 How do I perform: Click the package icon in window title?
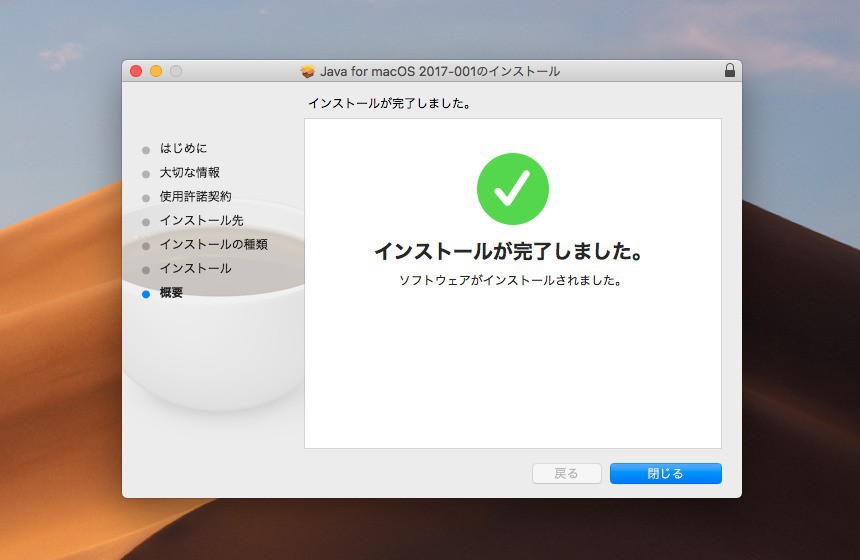(308, 71)
